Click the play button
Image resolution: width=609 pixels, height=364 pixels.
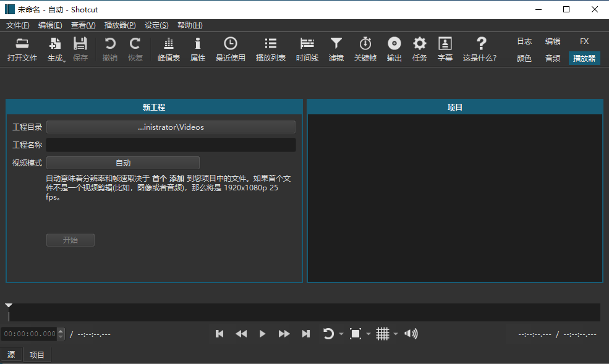click(263, 334)
